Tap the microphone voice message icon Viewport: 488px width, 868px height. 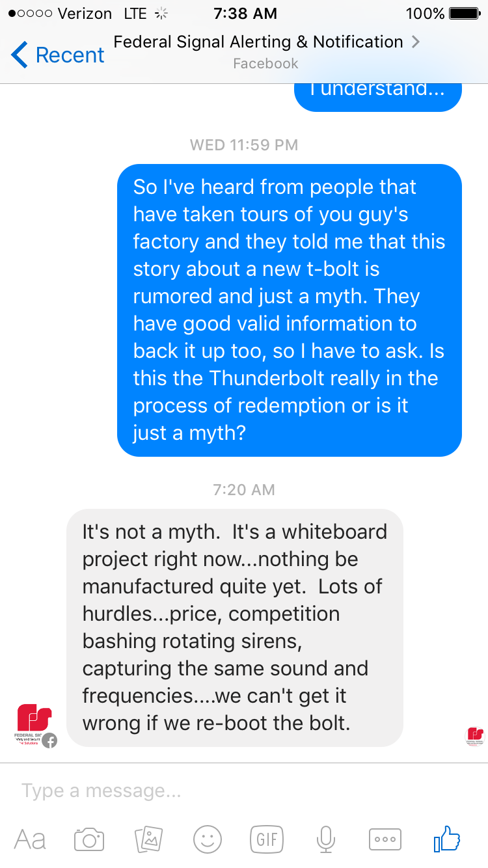(326, 839)
